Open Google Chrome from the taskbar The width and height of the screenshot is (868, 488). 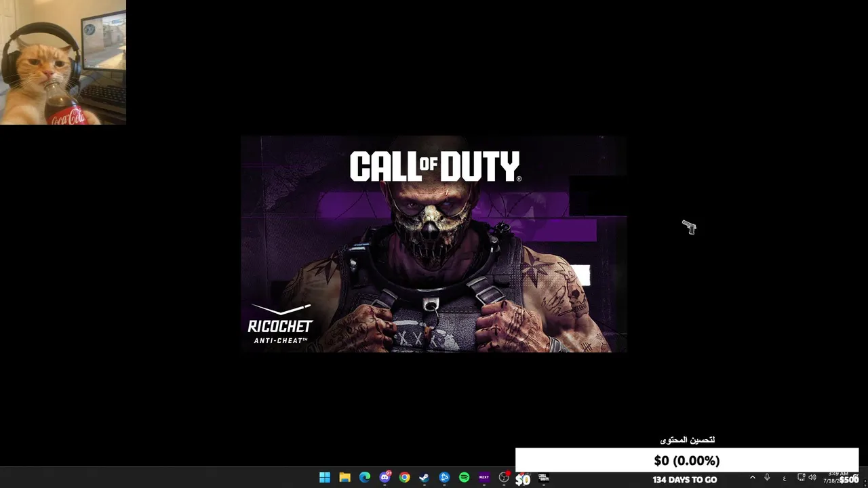[404, 477]
